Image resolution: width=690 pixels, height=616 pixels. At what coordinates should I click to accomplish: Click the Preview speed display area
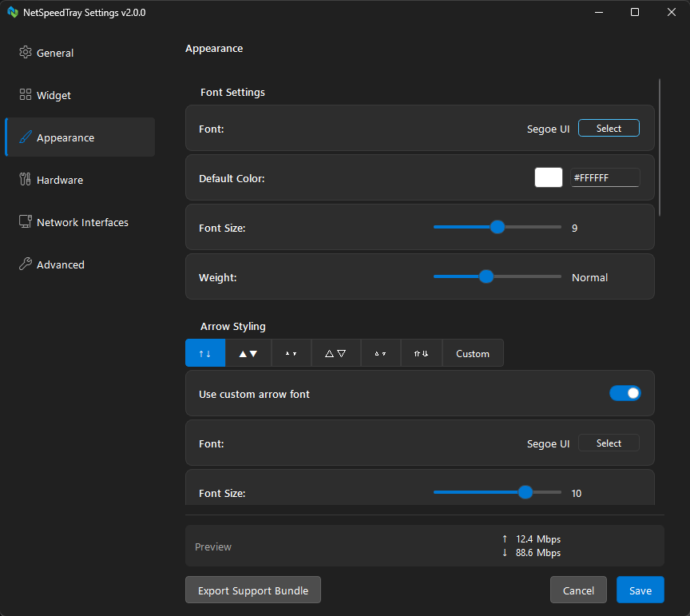click(425, 546)
